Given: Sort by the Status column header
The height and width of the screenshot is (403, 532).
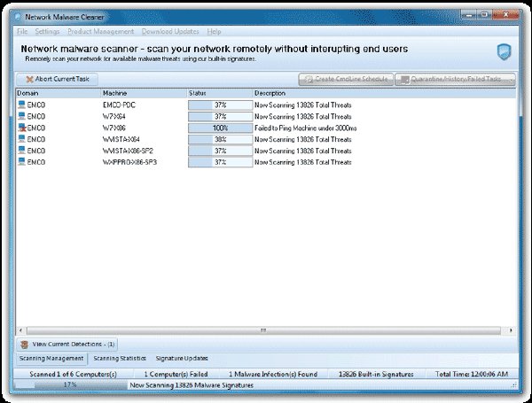Looking at the screenshot, I should click(220, 93).
